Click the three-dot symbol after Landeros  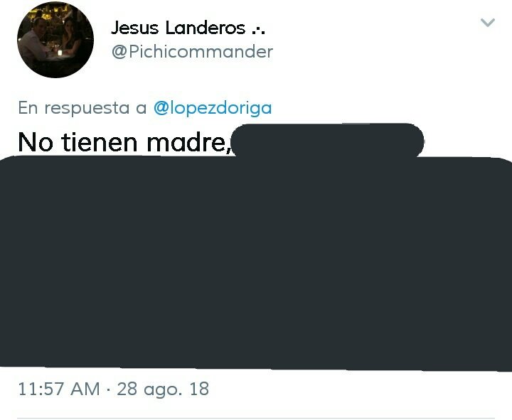[x=258, y=31]
